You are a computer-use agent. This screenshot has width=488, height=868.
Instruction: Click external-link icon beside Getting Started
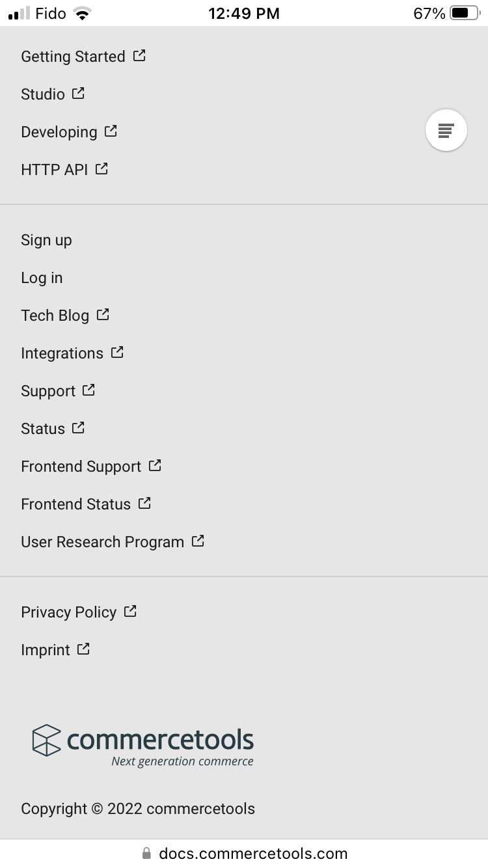139,56
